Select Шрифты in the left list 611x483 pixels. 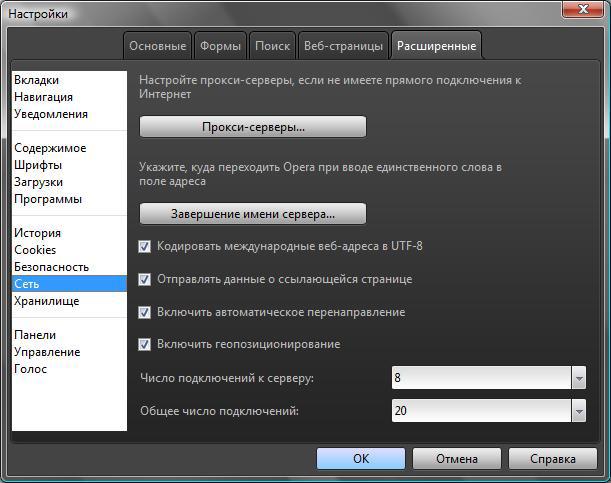pos(38,165)
